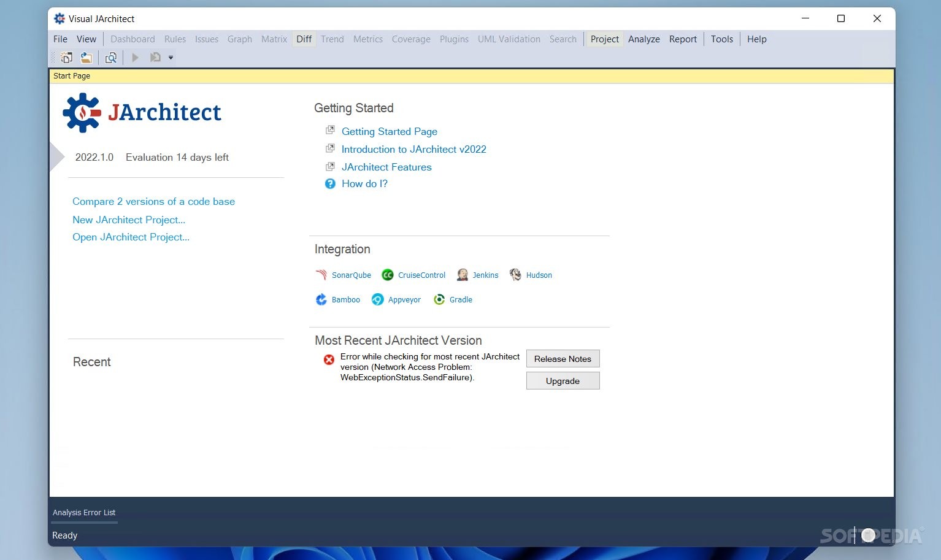This screenshot has width=941, height=560.
Task: Click the JArchitect gear logo
Action: [82, 112]
